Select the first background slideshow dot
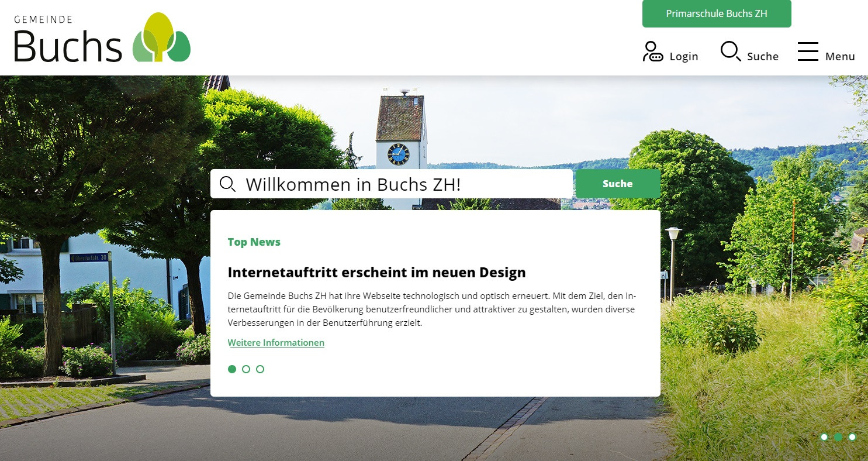This screenshot has width=868, height=461. coord(824,437)
